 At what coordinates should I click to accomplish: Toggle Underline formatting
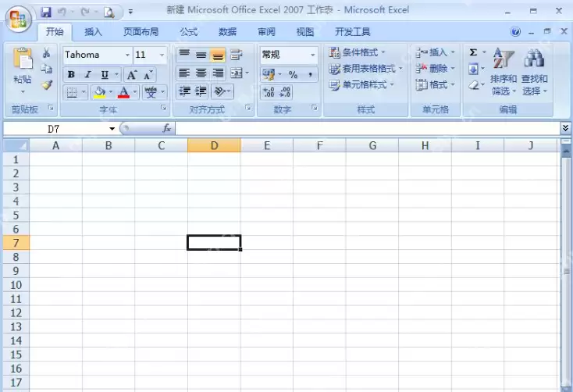pos(105,75)
